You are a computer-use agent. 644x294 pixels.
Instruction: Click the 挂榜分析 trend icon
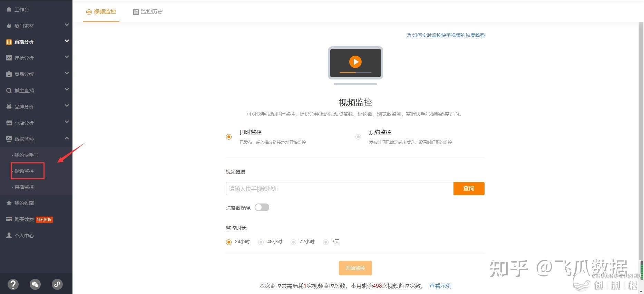(x=9, y=58)
